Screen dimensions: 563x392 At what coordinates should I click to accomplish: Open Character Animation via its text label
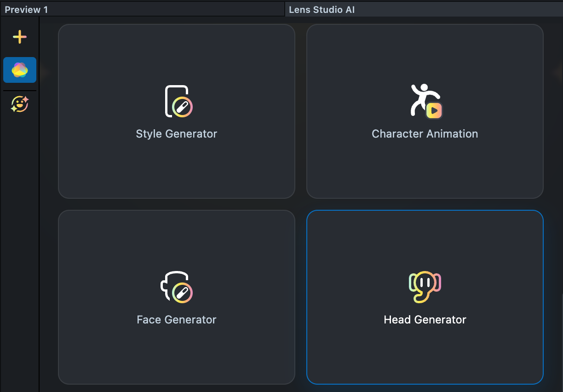click(425, 134)
